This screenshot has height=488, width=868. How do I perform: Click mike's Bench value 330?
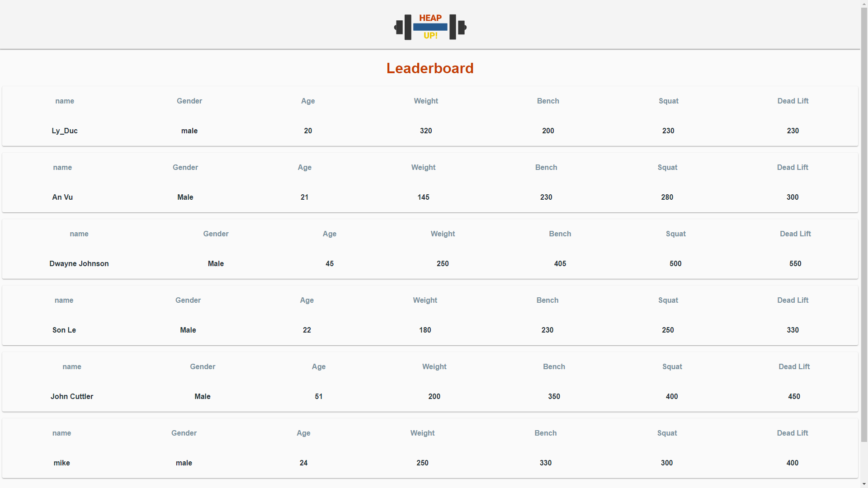click(546, 463)
